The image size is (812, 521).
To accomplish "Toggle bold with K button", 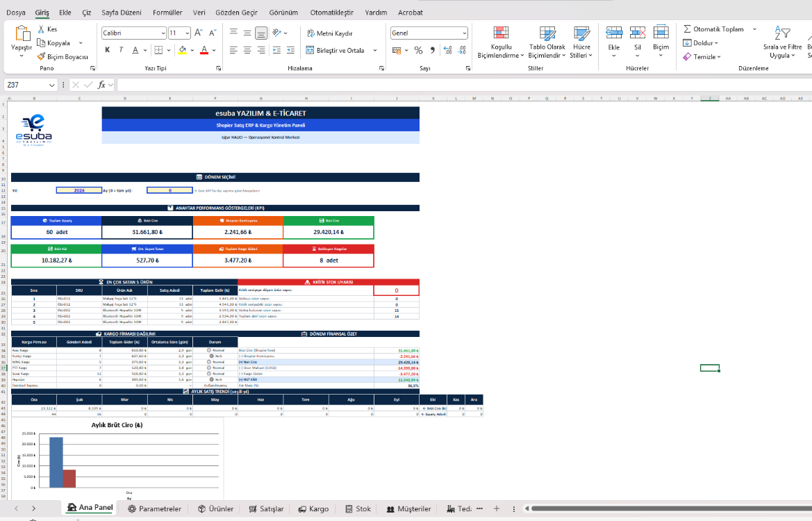I will point(107,50).
